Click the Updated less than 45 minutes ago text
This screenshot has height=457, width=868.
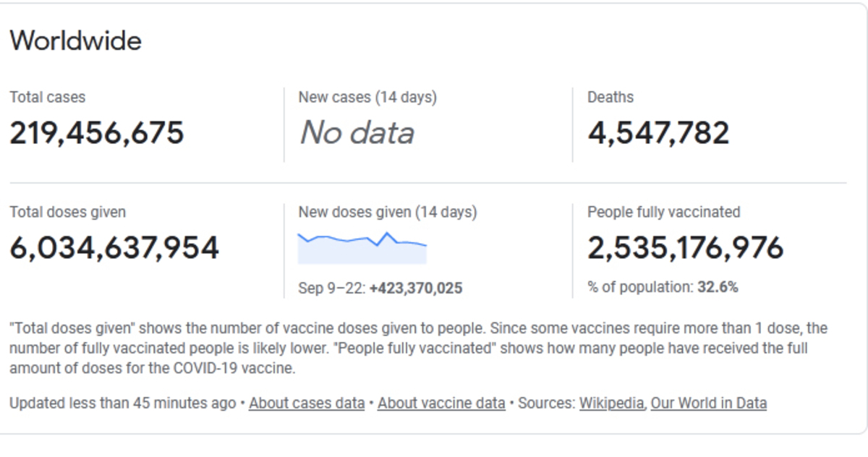pos(122,403)
